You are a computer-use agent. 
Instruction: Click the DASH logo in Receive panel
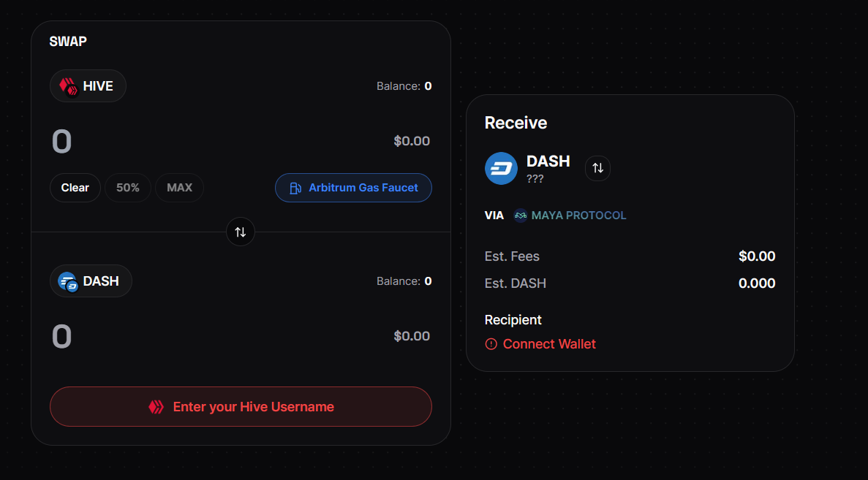(501, 168)
